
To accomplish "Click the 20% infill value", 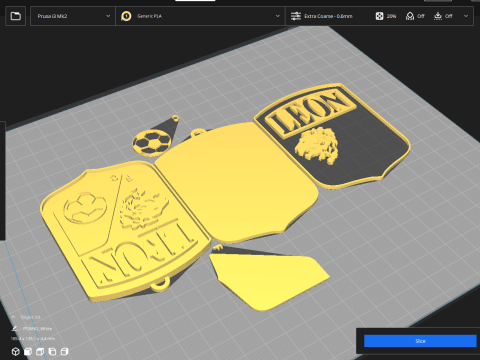I will (x=392, y=16).
